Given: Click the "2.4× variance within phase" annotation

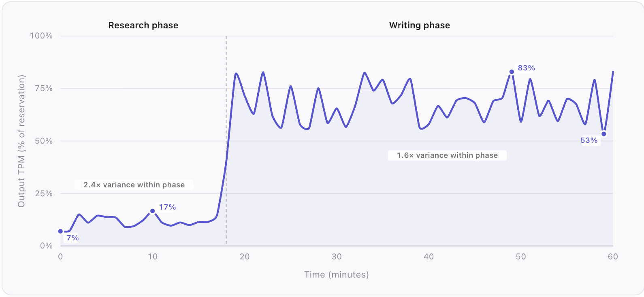Looking at the screenshot, I should pyautogui.click(x=134, y=185).
